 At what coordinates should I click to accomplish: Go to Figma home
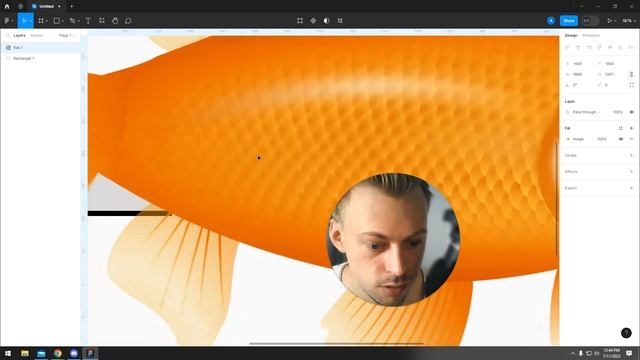(x=7, y=6)
